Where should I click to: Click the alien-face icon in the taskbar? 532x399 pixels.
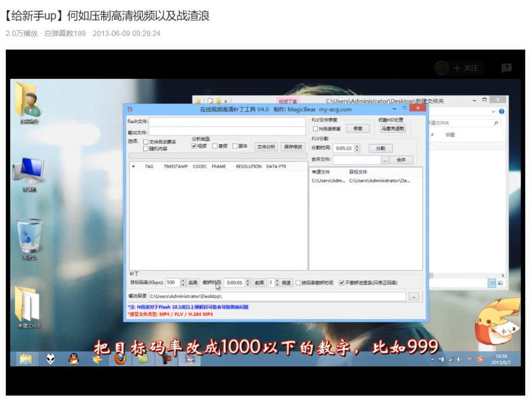pyautogui.click(x=51, y=359)
